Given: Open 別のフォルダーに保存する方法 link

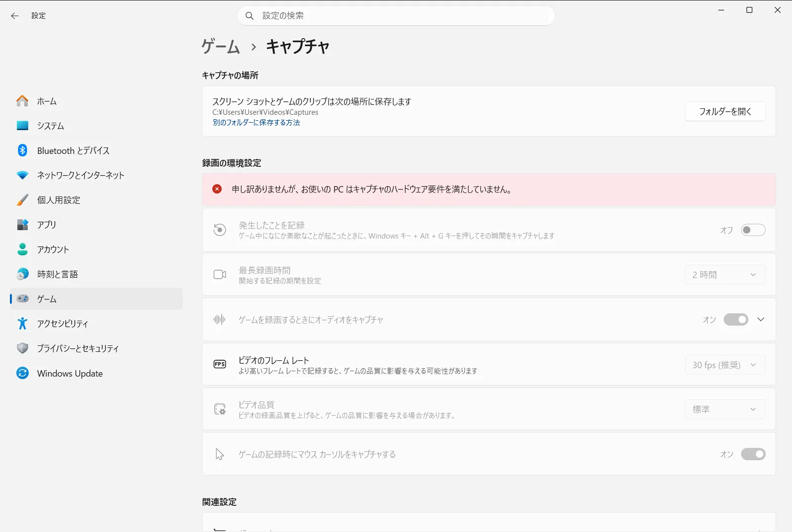Looking at the screenshot, I should (256, 123).
